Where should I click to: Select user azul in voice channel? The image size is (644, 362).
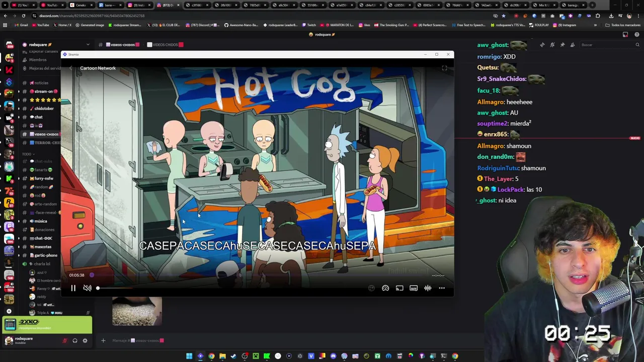pos(38,273)
